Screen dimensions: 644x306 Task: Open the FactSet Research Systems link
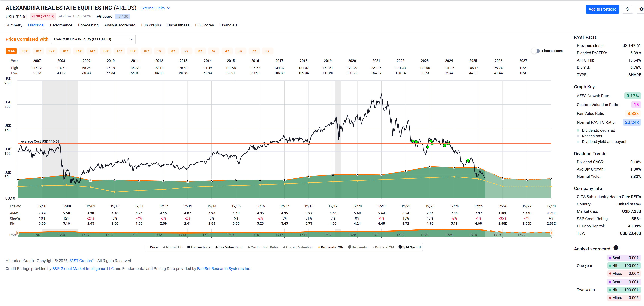[224, 269]
